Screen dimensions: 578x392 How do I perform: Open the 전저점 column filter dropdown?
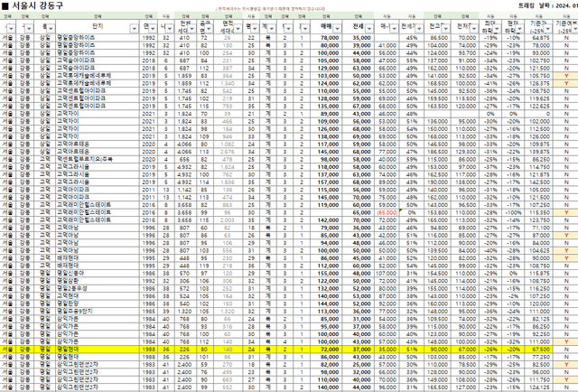point(473,29)
